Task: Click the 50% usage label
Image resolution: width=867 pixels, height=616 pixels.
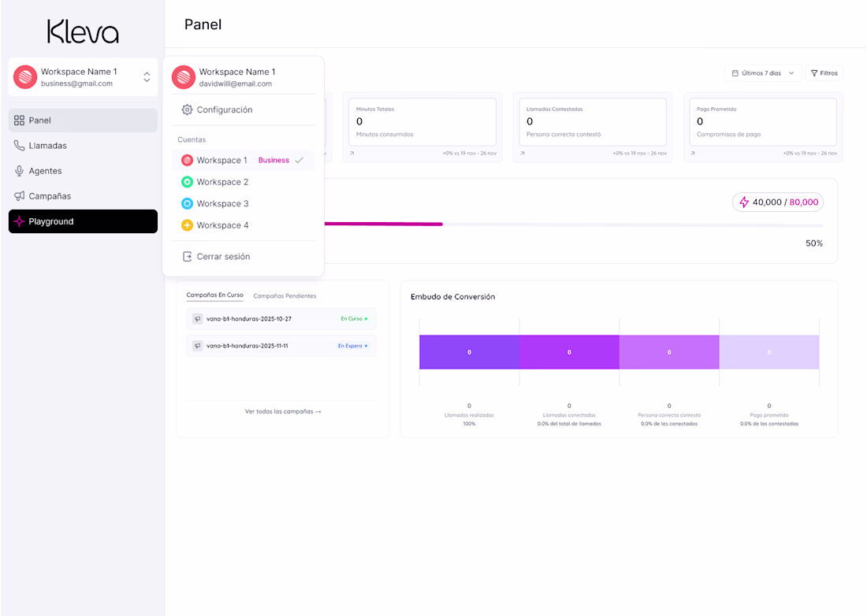Action: click(x=814, y=243)
